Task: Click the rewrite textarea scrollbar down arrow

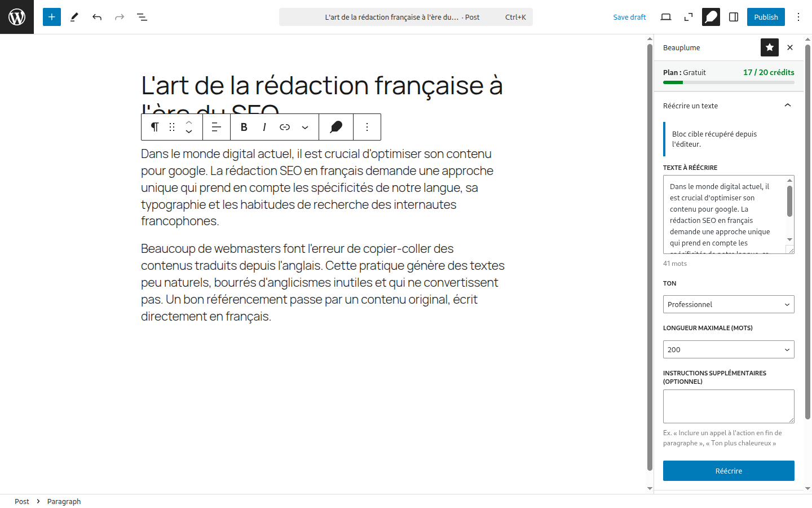Action: tap(789, 239)
